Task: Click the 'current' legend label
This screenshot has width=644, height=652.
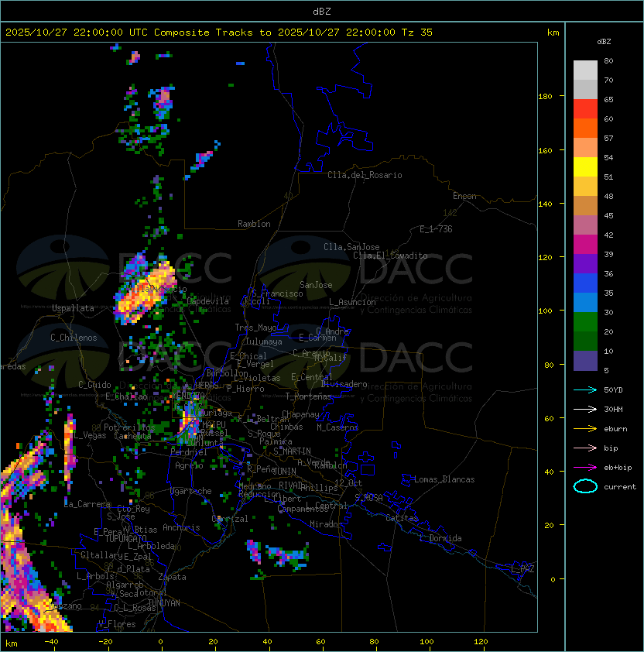Action: click(x=620, y=487)
